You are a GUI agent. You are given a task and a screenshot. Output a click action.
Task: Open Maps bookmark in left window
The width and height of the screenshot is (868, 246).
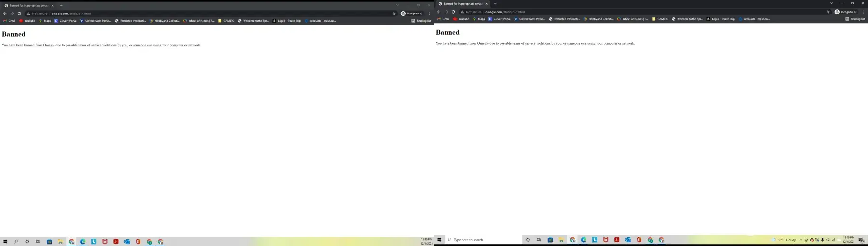point(45,21)
